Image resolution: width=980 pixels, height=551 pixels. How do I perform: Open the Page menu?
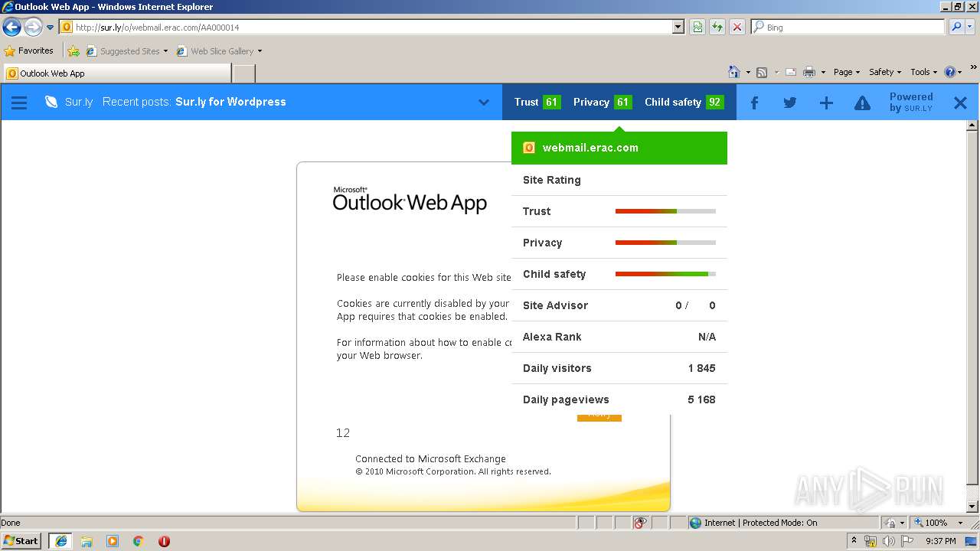click(x=846, y=72)
